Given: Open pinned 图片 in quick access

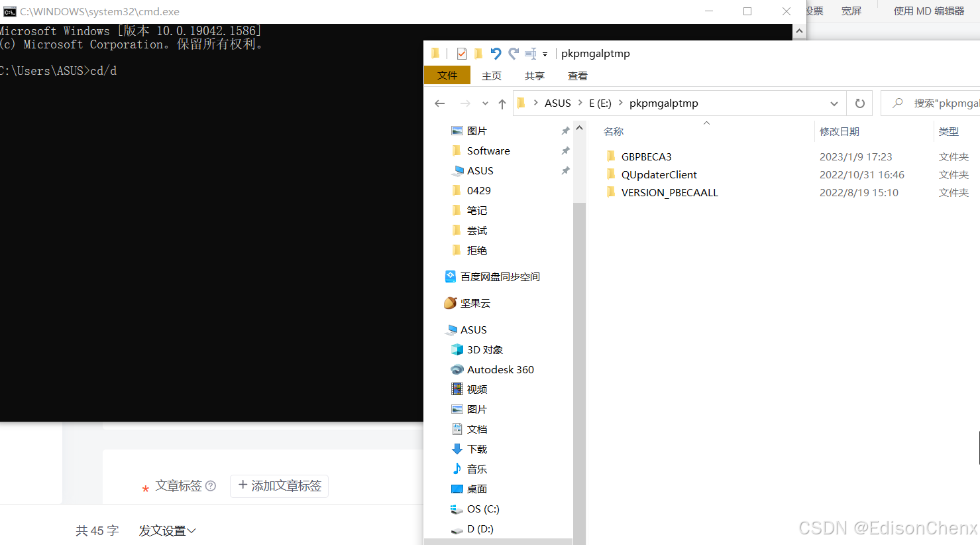Looking at the screenshot, I should 476,131.
